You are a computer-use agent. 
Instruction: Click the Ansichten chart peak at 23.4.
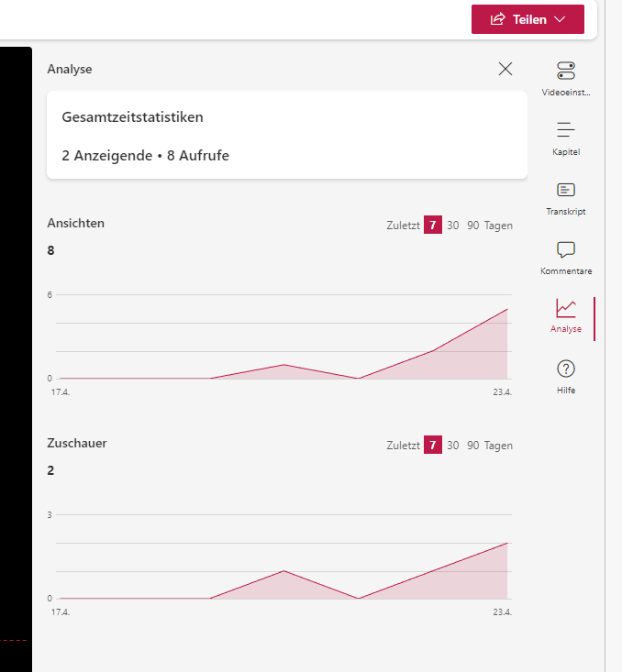point(507,309)
